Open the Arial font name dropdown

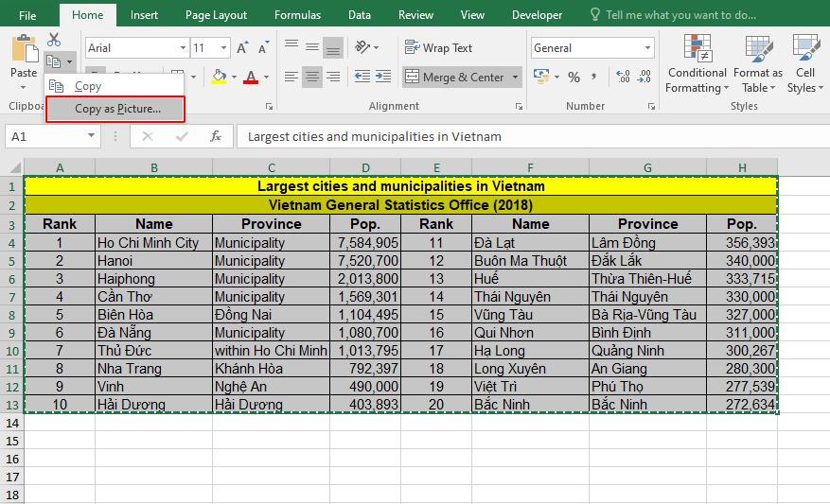point(183,48)
